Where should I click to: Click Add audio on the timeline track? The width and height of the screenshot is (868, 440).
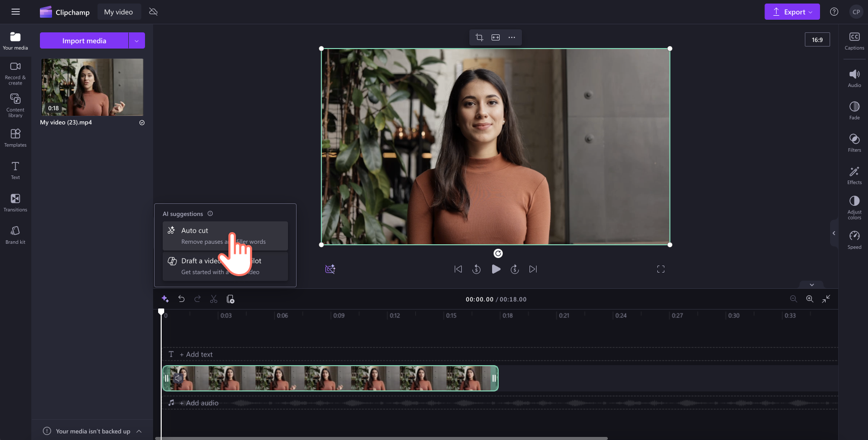tap(199, 403)
